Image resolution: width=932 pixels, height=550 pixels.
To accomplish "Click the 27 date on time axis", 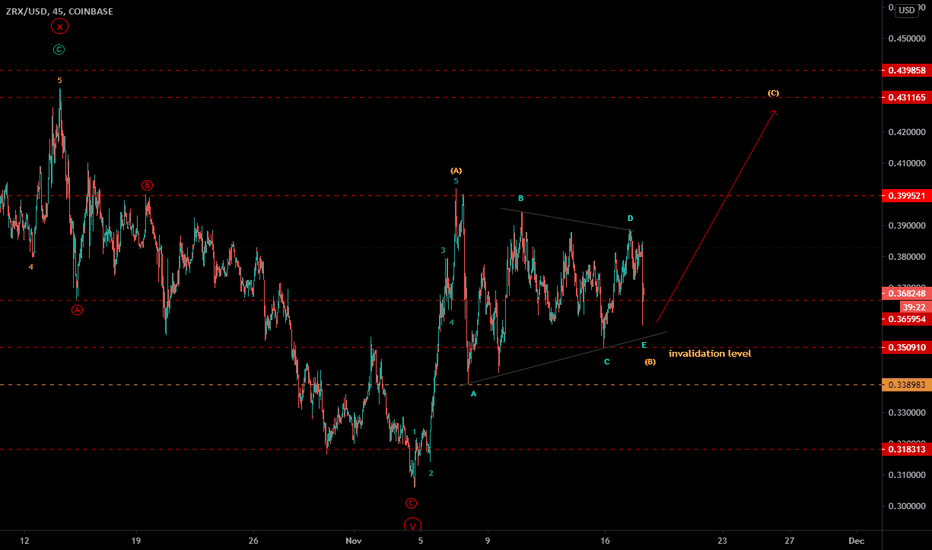I will coord(789,540).
